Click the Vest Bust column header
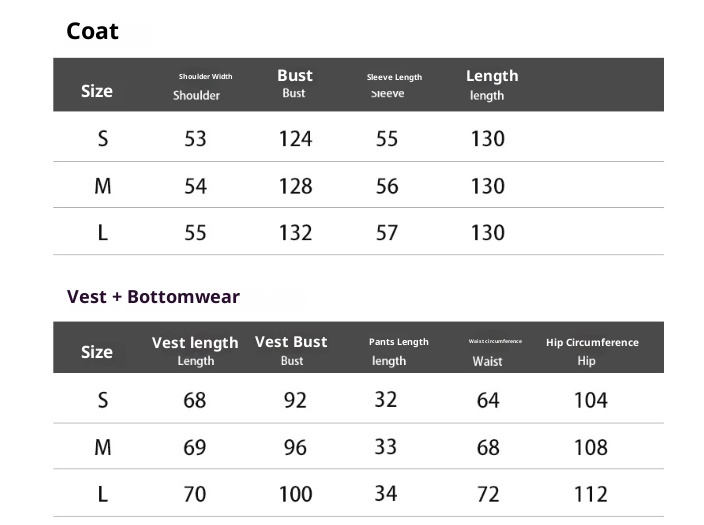 pyautogui.click(x=291, y=342)
